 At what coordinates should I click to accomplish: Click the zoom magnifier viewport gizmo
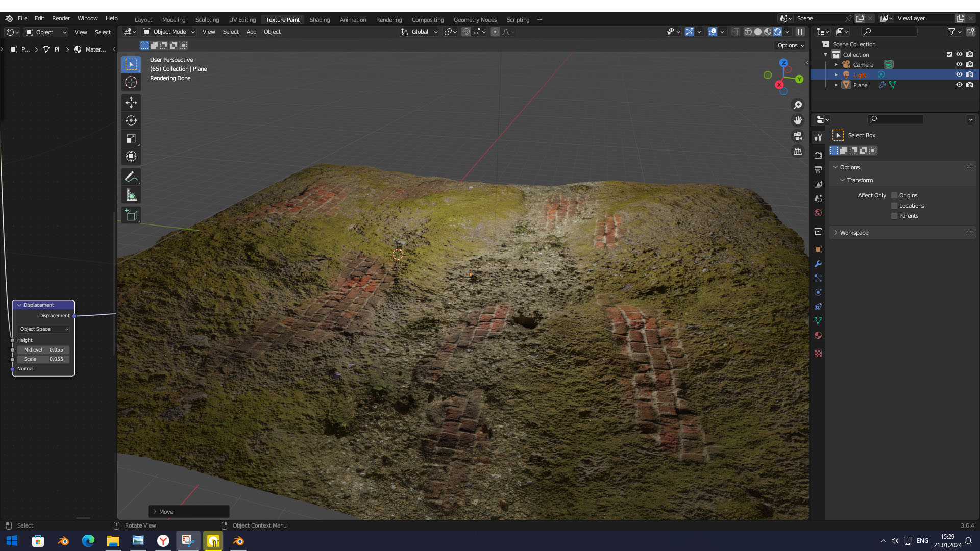[x=798, y=105]
